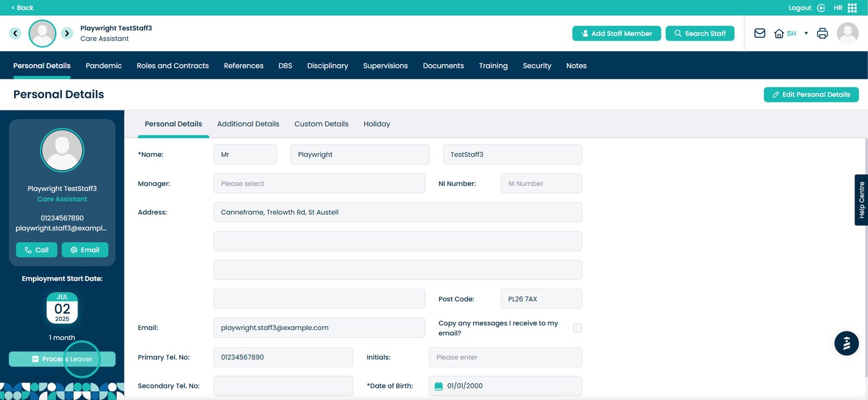The width and height of the screenshot is (868, 400).
Task: Click the printer icon in header
Action: pyautogui.click(x=822, y=33)
